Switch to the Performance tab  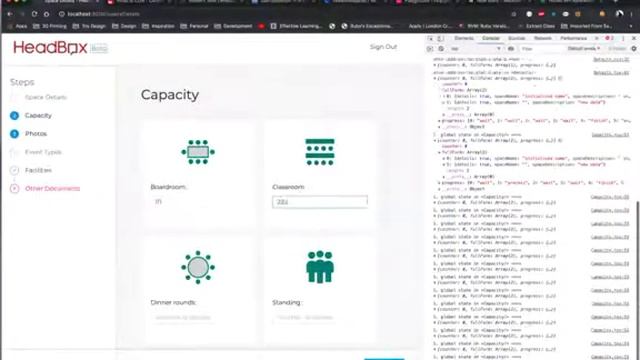pos(573,38)
